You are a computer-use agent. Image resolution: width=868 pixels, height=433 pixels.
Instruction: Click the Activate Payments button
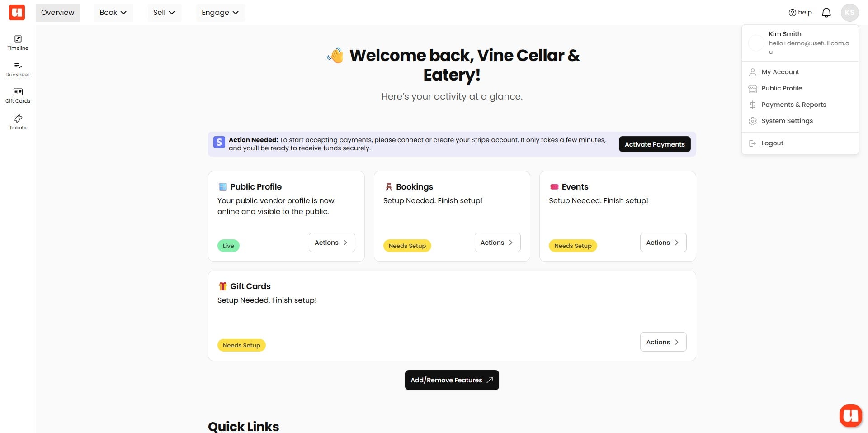[x=655, y=144]
